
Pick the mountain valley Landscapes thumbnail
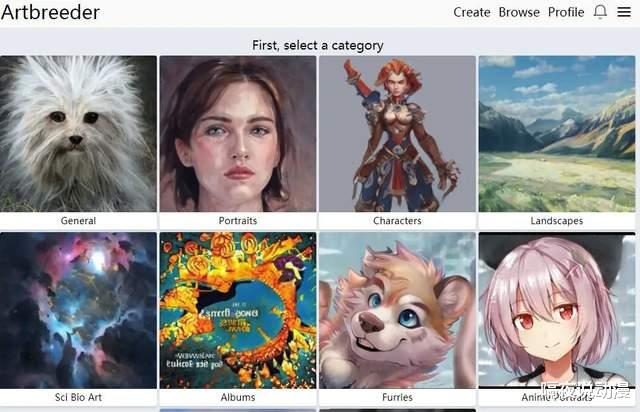pos(557,134)
